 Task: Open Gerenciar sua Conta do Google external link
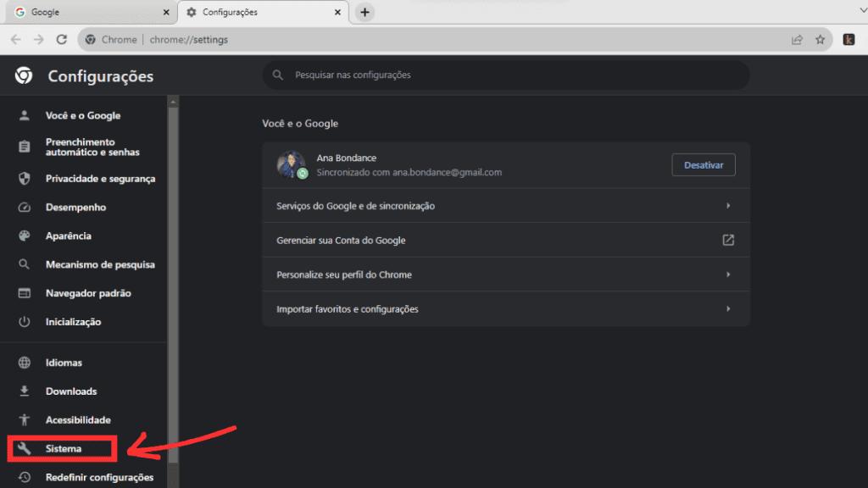coord(728,241)
